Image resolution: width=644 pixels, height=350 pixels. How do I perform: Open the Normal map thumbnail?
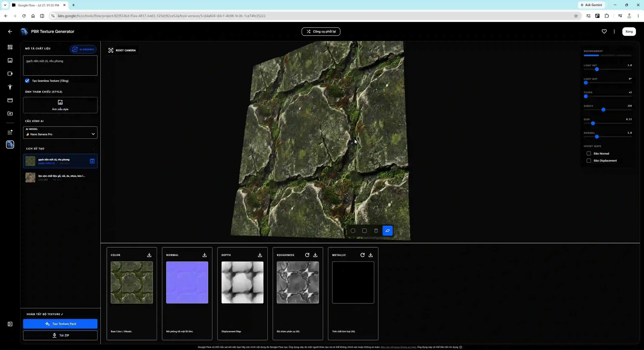point(187,283)
